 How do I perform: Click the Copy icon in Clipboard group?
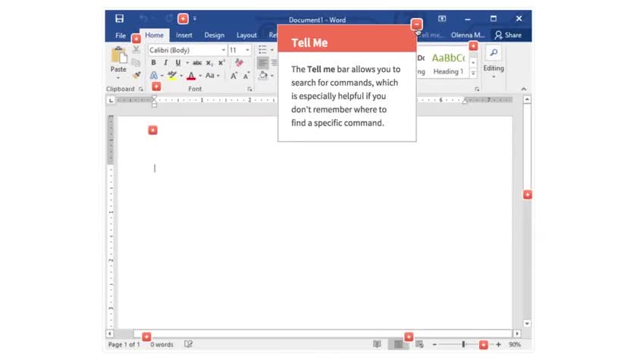136,63
